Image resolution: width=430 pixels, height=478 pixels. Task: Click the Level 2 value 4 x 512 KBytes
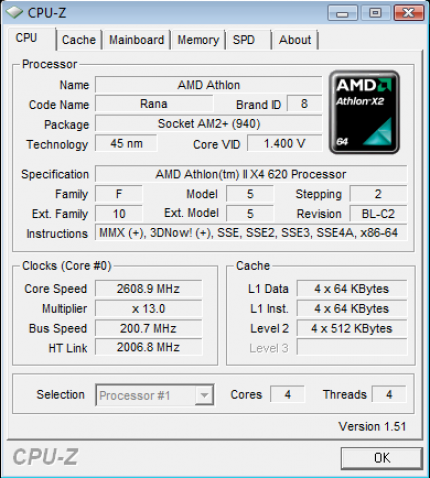click(352, 328)
